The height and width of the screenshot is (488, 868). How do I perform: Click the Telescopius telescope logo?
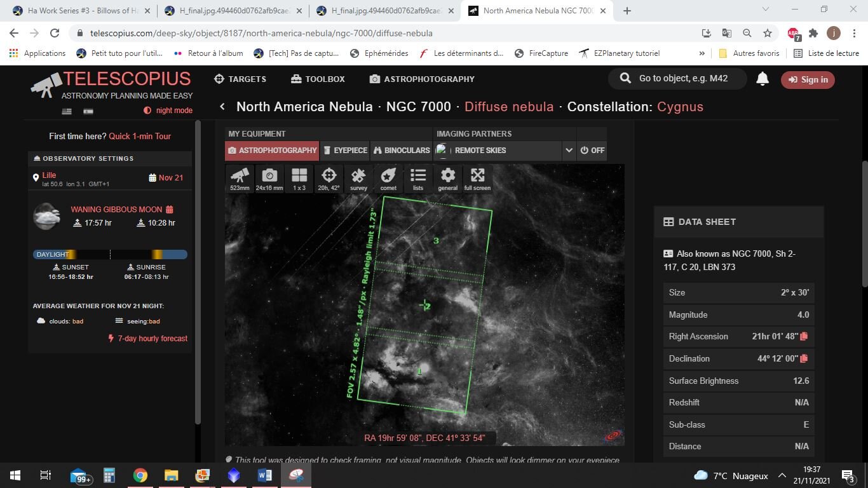[46, 85]
